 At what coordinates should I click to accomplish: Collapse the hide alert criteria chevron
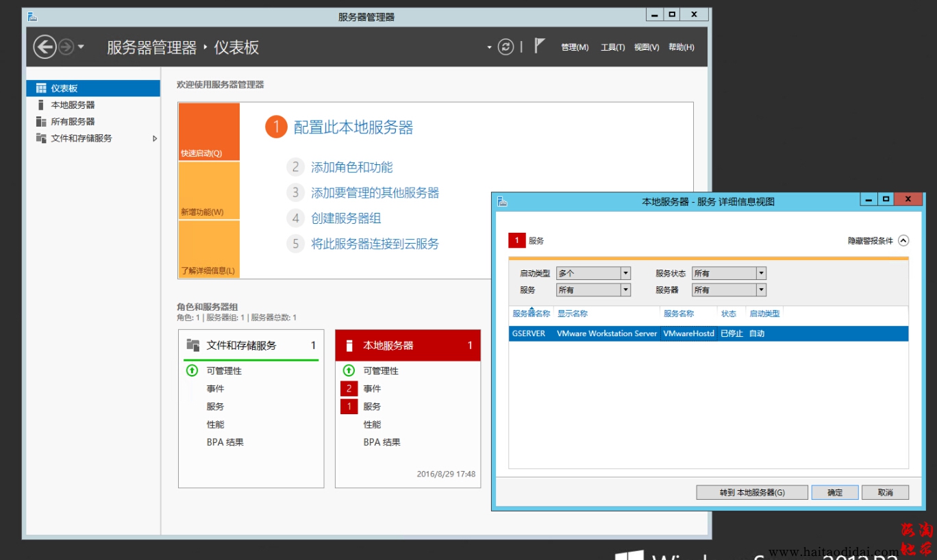[903, 240]
